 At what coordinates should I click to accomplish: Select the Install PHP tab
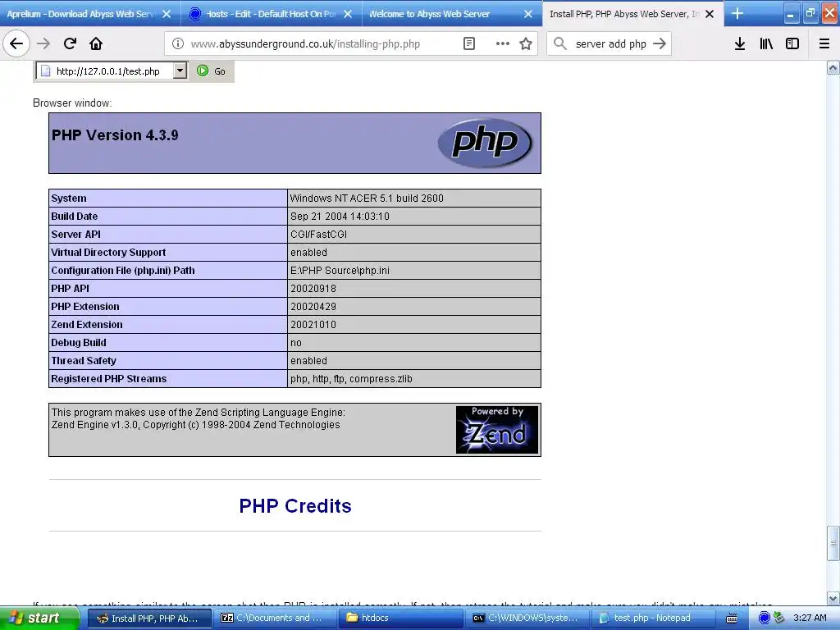pyautogui.click(x=624, y=14)
